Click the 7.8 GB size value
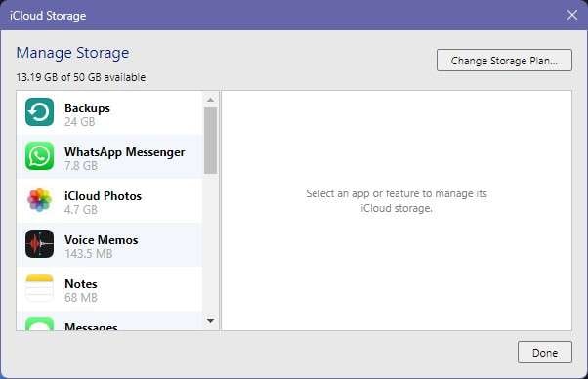The image size is (588, 379). (81, 166)
